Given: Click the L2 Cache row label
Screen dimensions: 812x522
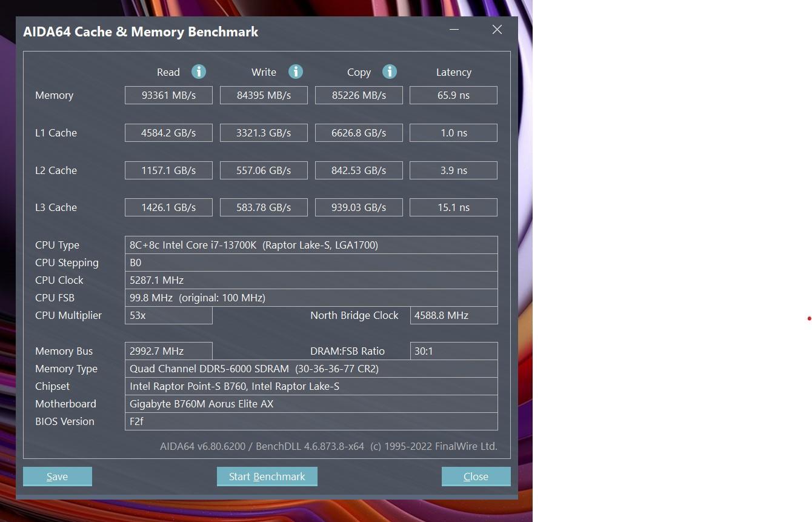Looking at the screenshot, I should pos(56,170).
